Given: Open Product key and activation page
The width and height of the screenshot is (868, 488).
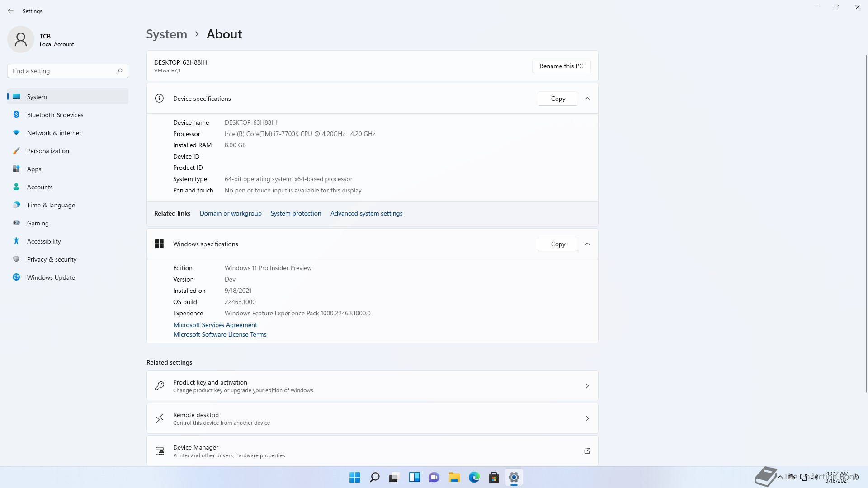Looking at the screenshot, I should [372, 386].
